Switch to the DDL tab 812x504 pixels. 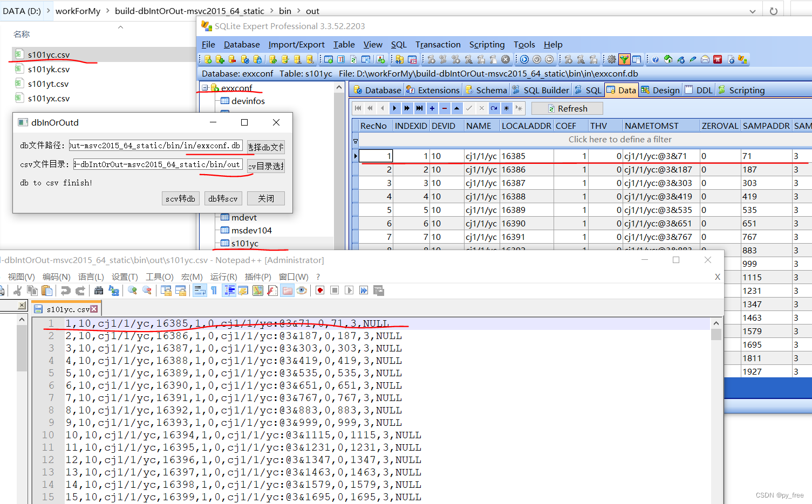pyautogui.click(x=699, y=90)
